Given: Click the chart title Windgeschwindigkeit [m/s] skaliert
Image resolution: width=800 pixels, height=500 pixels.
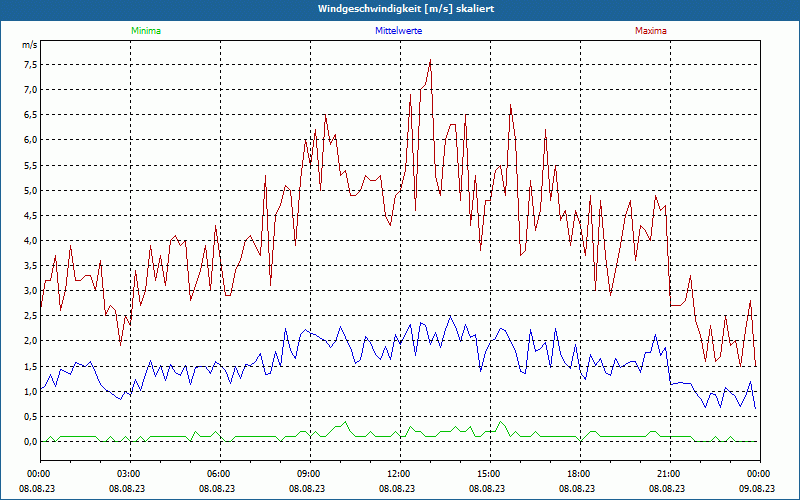Looking at the screenshot, I should (x=406, y=9).
